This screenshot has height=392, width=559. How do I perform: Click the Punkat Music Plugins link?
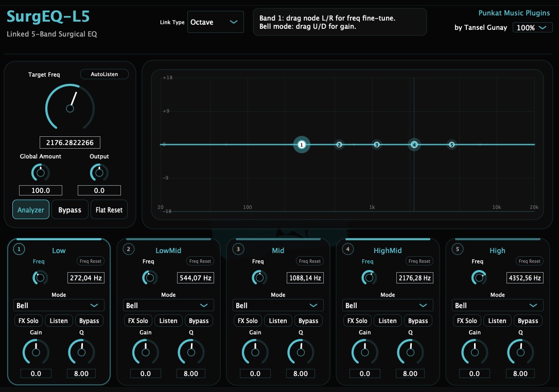point(514,13)
